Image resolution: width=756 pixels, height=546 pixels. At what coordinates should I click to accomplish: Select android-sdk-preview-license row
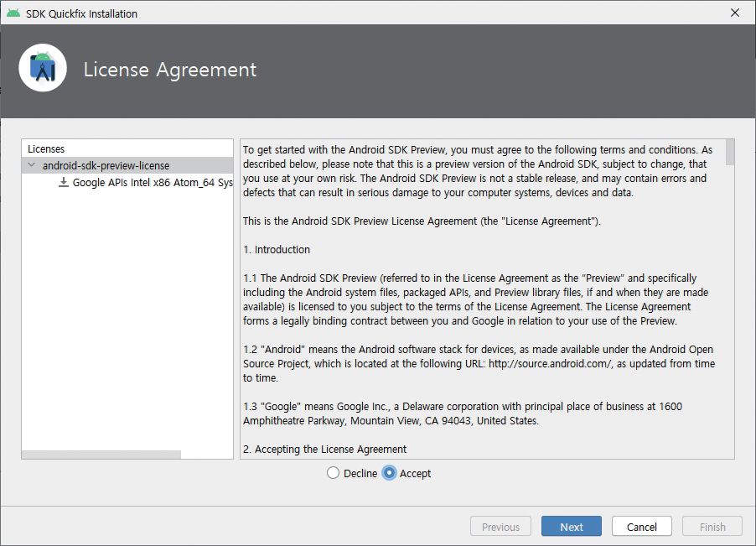[x=127, y=165]
